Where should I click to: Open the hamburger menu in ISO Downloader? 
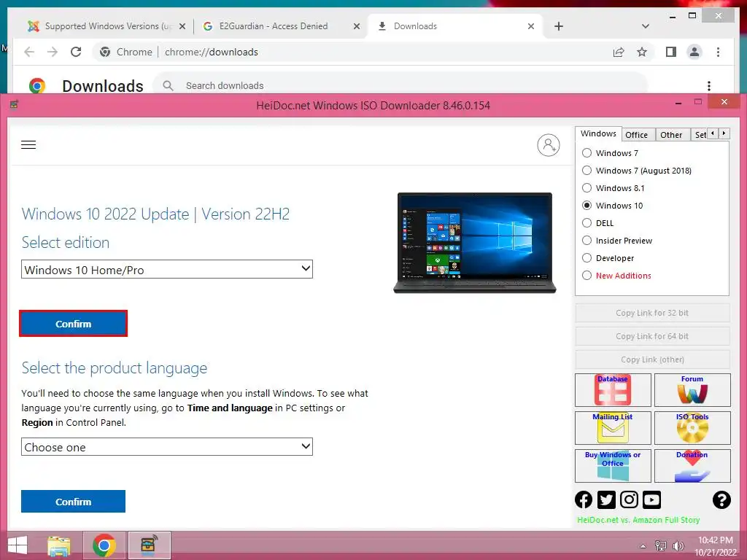tap(28, 145)
